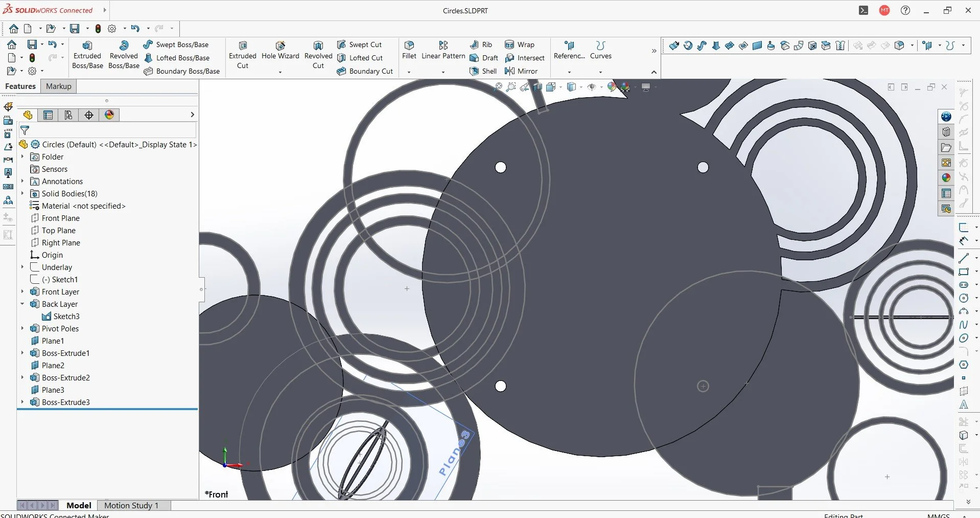Click Extruded Boss/Base tool
The width and height of the screenshot is (980, 518).
(x=87, y=55)
